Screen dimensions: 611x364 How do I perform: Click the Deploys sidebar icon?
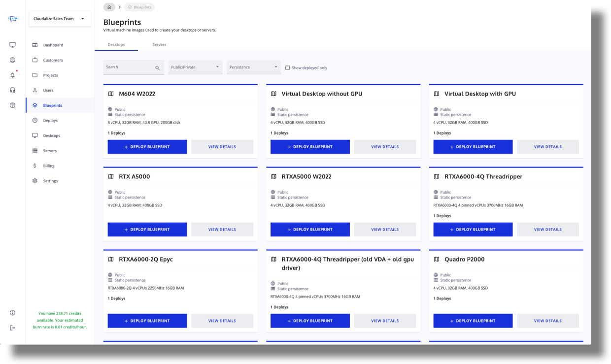35,120
